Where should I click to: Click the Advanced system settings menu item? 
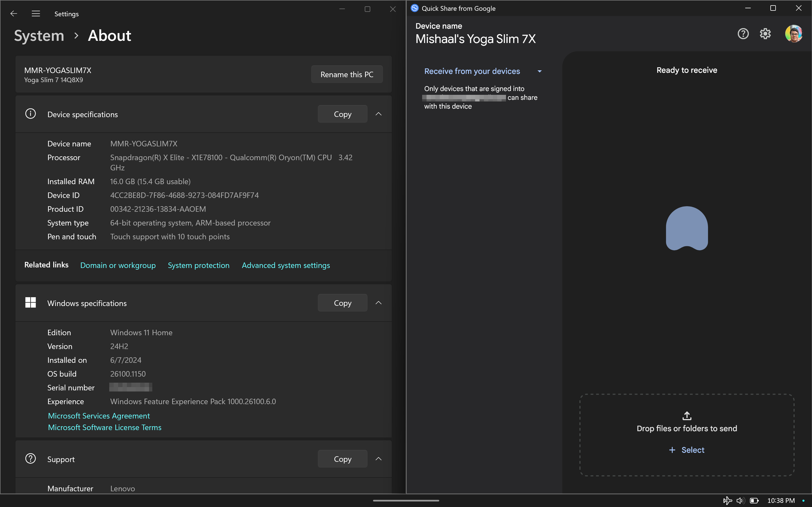[286, 265]
